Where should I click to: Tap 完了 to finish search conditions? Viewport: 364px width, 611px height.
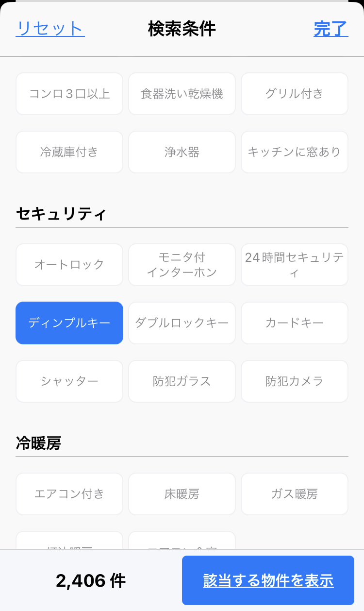[331, 29]
